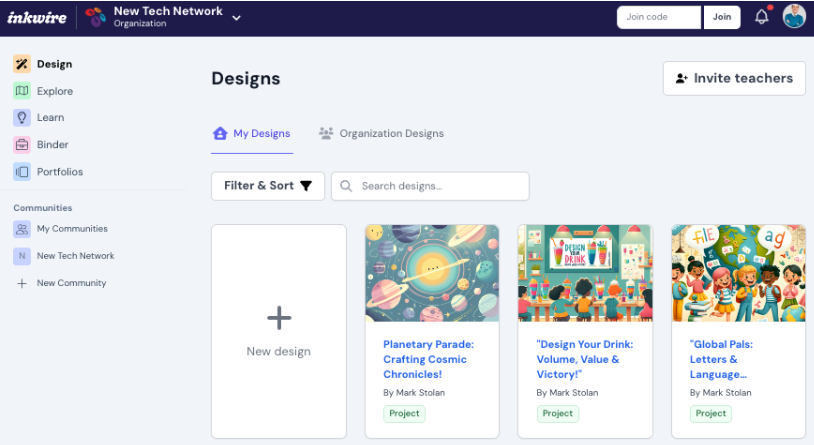Go to Explore in the sidebar
814x445 pixels.
click(x=55, y=91)
